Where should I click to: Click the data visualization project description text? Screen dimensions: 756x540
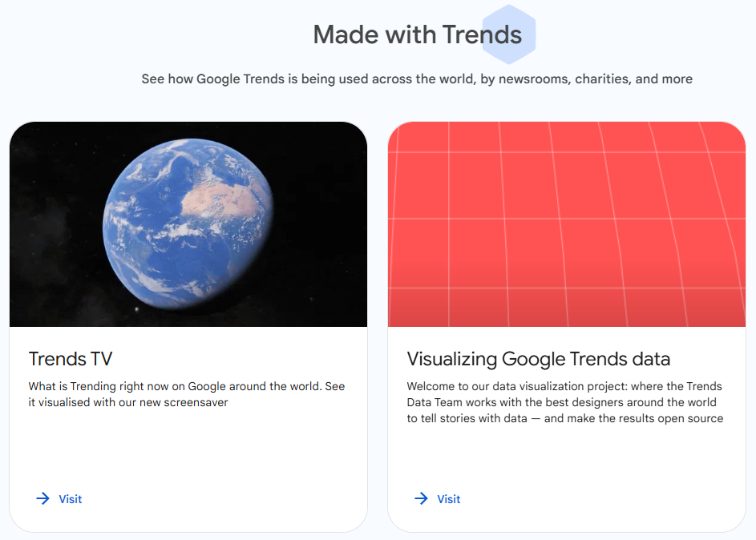(564, 402)
